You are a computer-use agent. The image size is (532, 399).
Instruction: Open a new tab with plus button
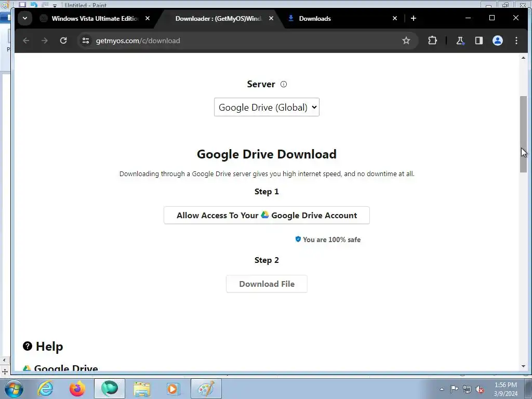pos(413,18)
